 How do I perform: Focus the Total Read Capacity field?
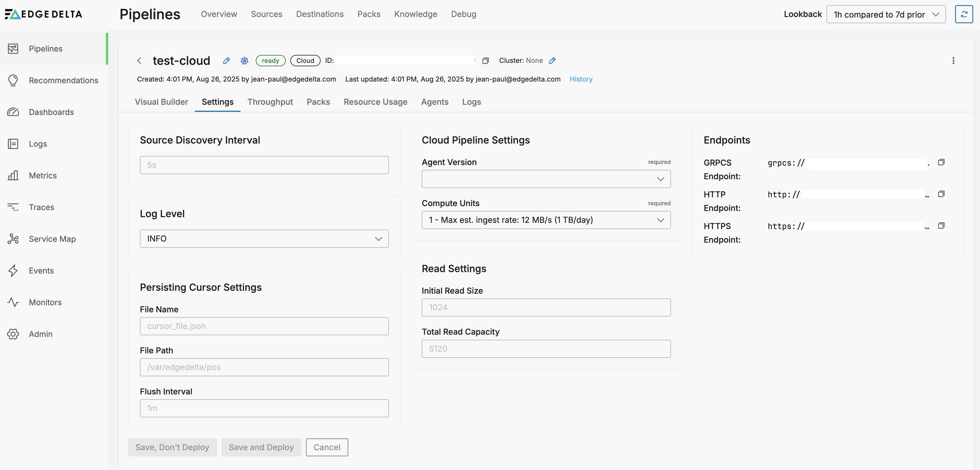coord(546,349)
